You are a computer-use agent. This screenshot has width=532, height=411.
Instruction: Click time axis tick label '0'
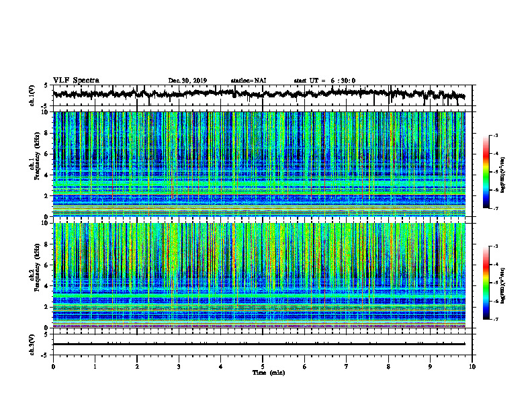[53, 367]
